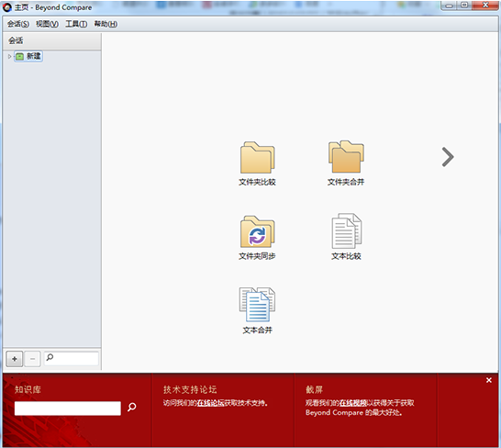Open the 工具(T) menu
501x448 pixels.
pos(76,24)
